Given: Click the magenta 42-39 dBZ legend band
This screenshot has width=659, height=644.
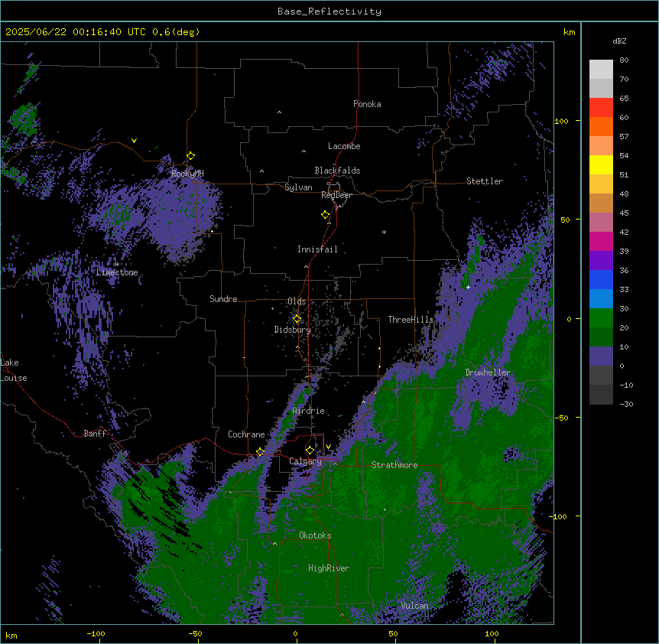Looking at the screenshot, I should pyautogui.click(x=601, y=241).
